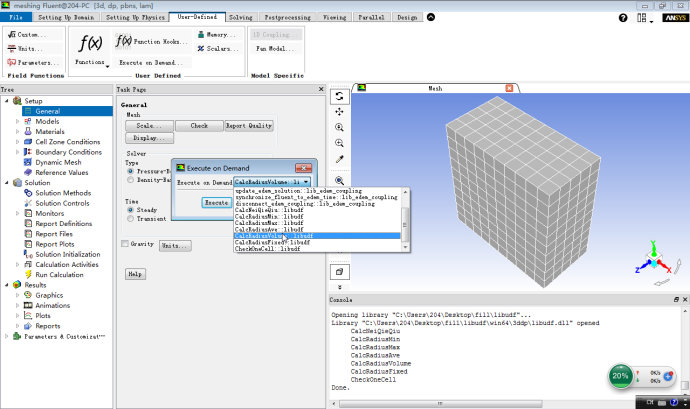Viewport: 690px width, 409px height.
Task: Collapse the Results tree node
Action: coord(7,285)
